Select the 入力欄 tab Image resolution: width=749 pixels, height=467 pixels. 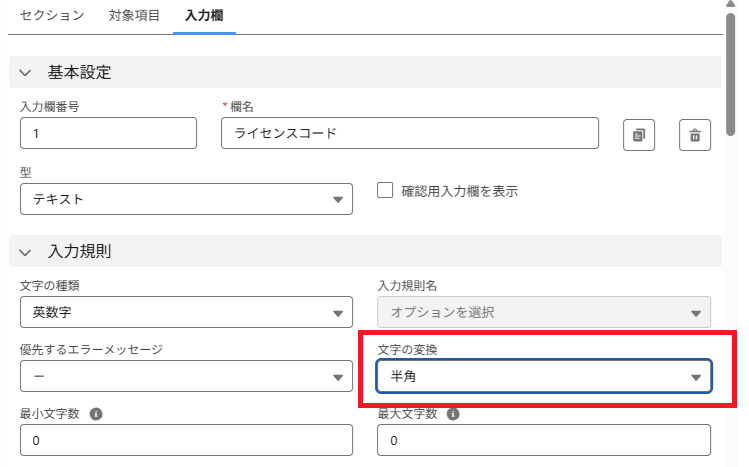click(204, 16)
